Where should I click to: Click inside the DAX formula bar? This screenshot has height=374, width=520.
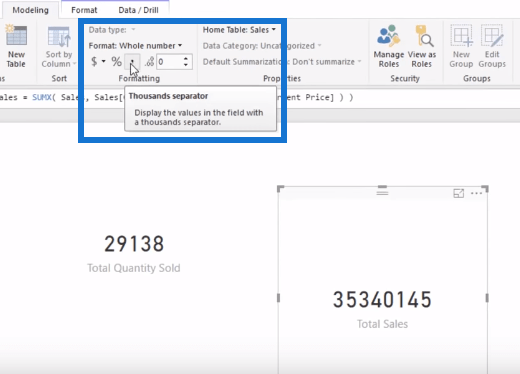click(x=260, y=98)
